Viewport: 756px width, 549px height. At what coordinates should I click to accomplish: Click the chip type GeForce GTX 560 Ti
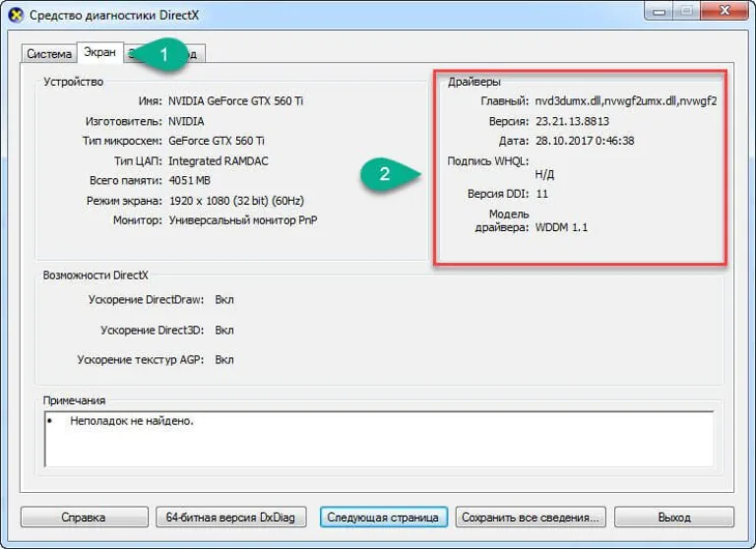[x=217, y=142]
